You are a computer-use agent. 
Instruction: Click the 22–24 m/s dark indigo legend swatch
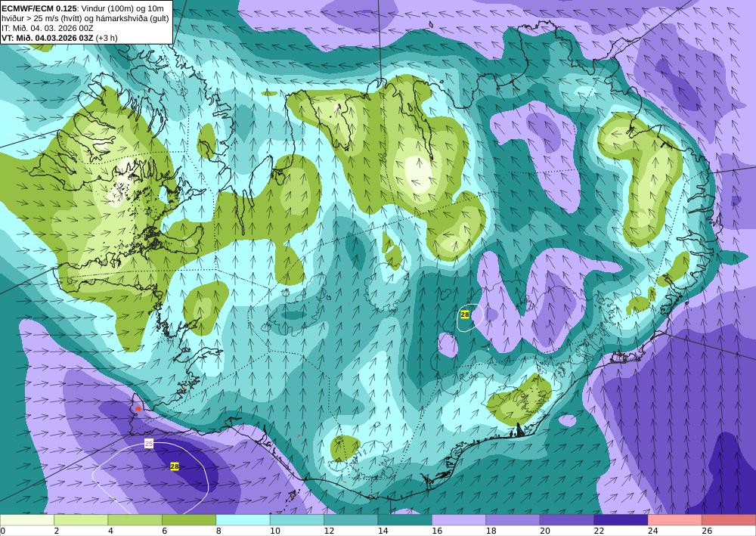click(621, 519)
